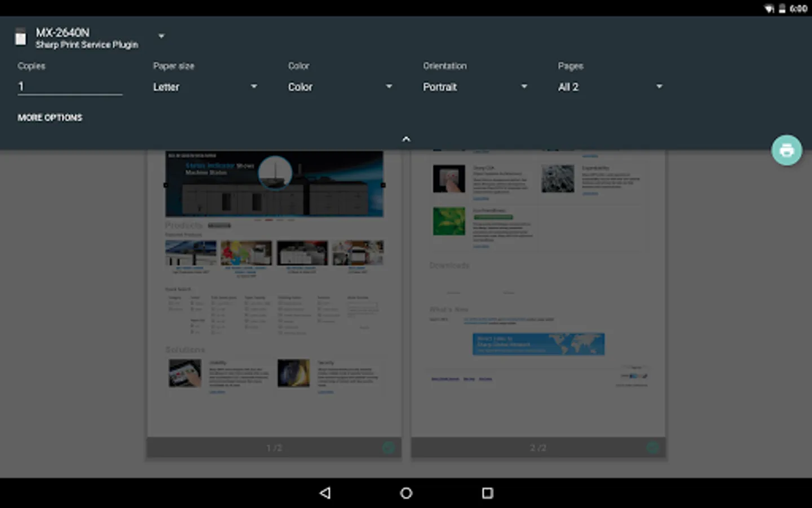Click the 1 / 2 page label
Viewport: 812px width, 508px height.
[x=274, y=448]
